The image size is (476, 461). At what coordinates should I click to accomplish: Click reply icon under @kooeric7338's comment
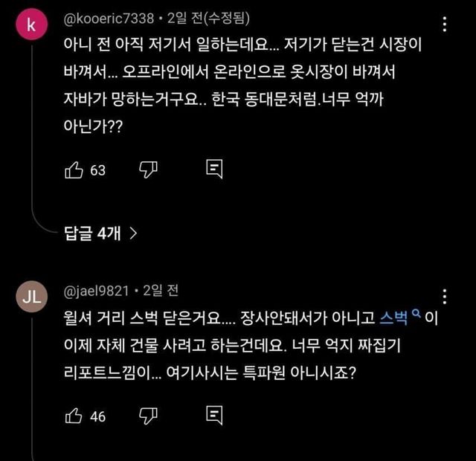213,170
